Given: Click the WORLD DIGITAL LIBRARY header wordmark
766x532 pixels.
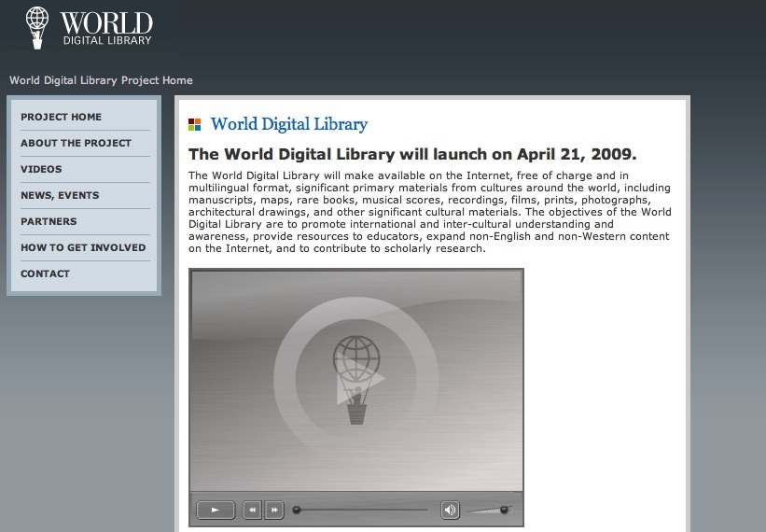Looking at the screenshot, I should 106,28.
